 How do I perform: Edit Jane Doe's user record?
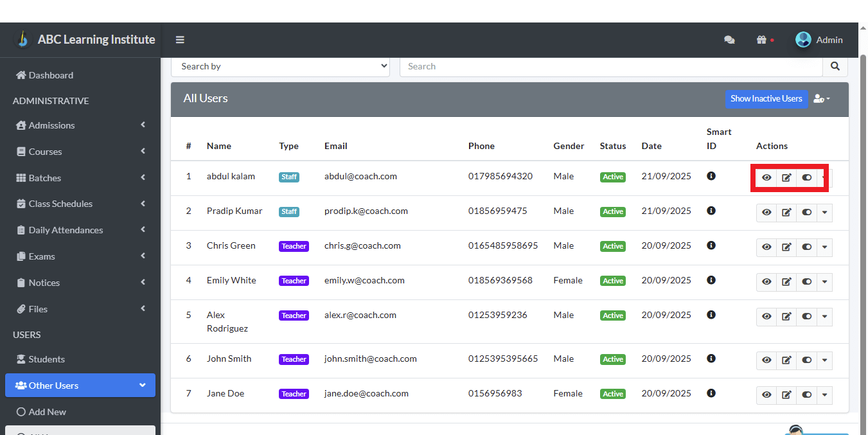point(786,395)
